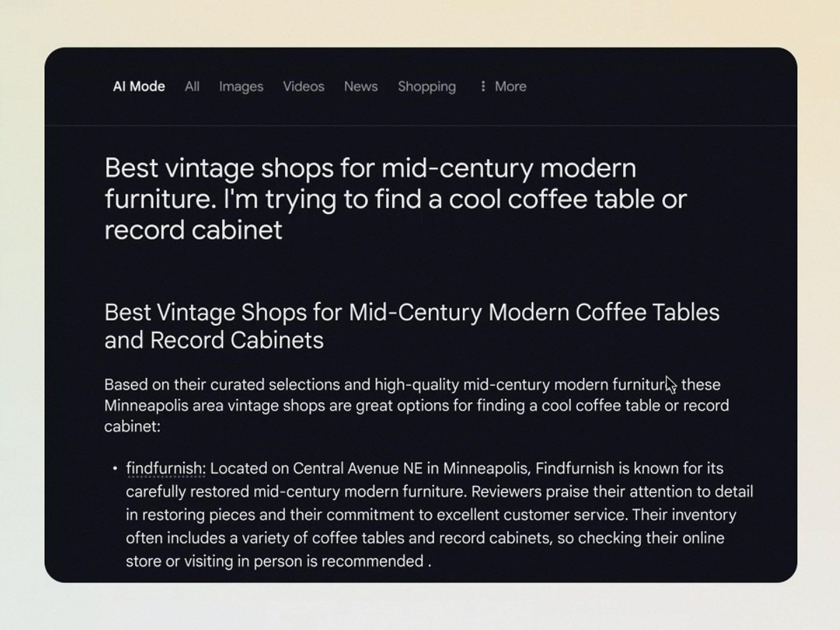The height and width of the screenshot is (630, 840).
Task: View the News tab
Action: click(361, 86)
